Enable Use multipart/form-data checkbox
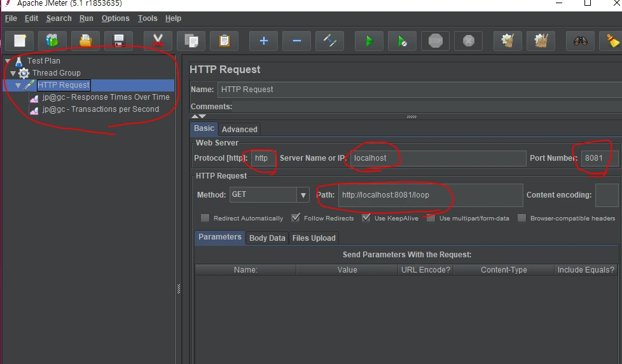The image size is (622, 364). (431, 218)
